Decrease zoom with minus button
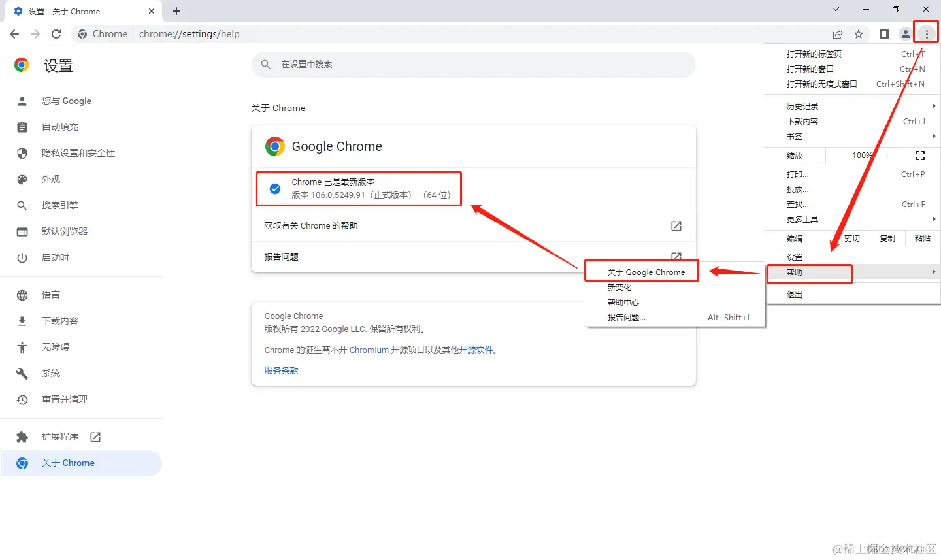941x560 pixels. (838, 156)
